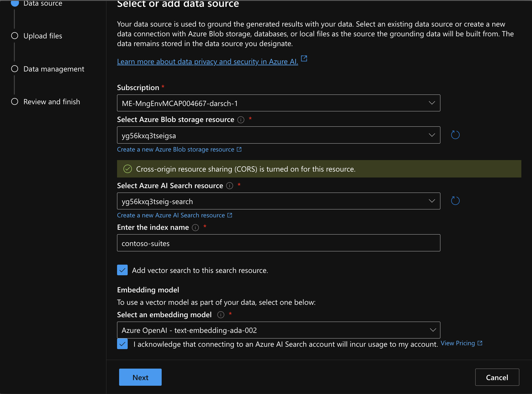Open the Azure Blob storage resource dropdown
This screenshot has width=532, height=394.
(x=278, y=135)
